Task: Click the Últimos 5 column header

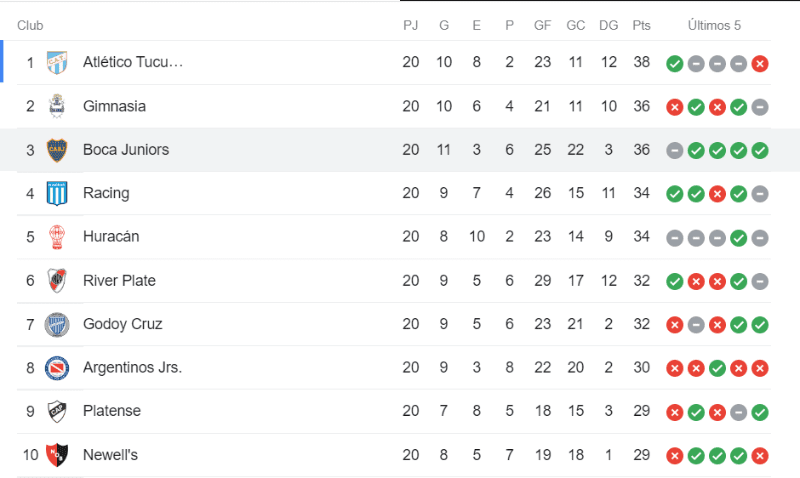Action: pyautogui.click(x=716, y=25)
